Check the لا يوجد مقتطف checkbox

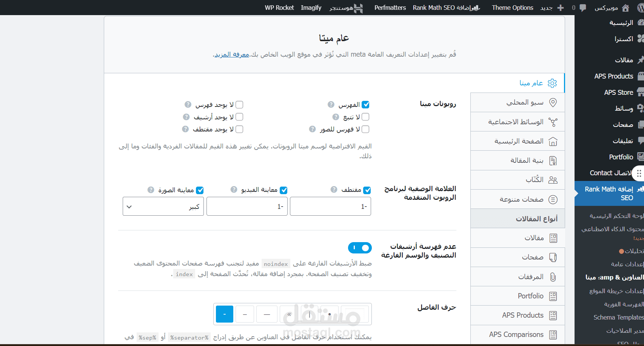(x=239, y=129)
